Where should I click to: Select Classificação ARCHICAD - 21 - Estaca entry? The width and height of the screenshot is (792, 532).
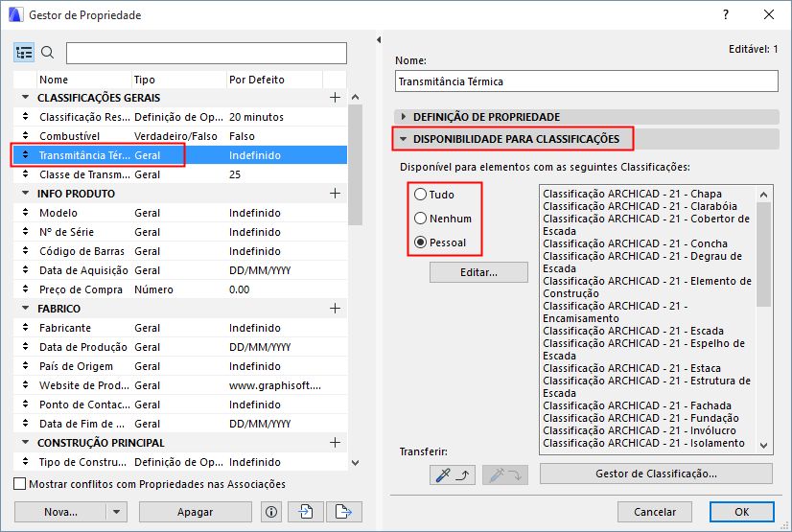631,368
